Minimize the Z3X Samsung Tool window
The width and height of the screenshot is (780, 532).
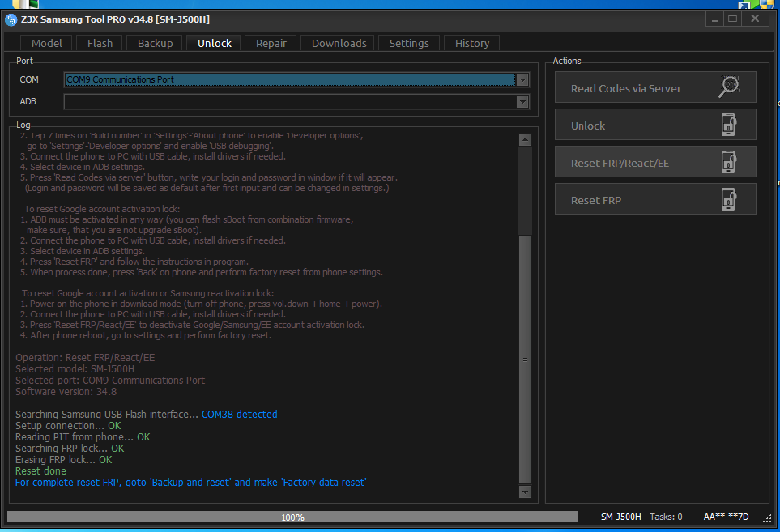[714, 19]
